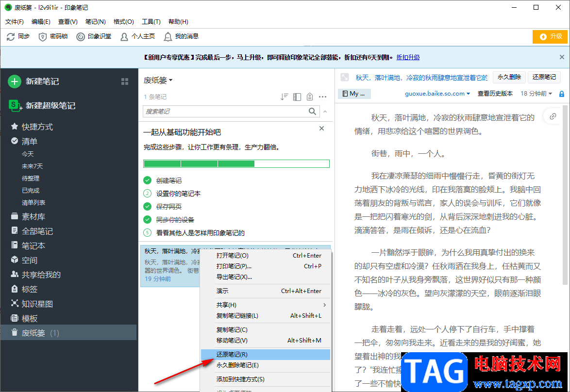Open Notebooks (笔记本) in sidebar
570x392 pixels.
tap(28, 245)
